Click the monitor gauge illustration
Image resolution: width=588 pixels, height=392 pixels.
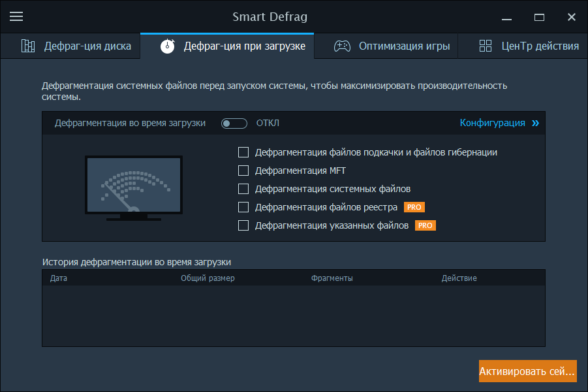point(134,188)
